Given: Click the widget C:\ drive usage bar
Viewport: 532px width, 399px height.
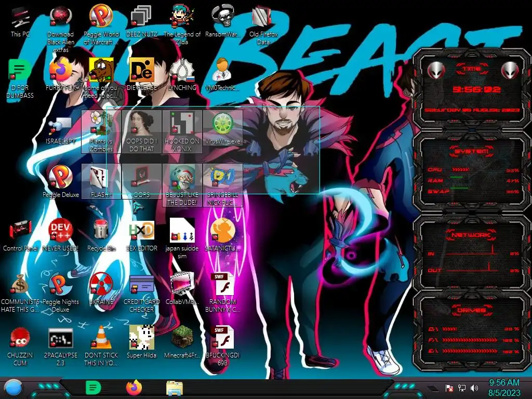Looking at the screenshot, I should [x=449, y=329].
